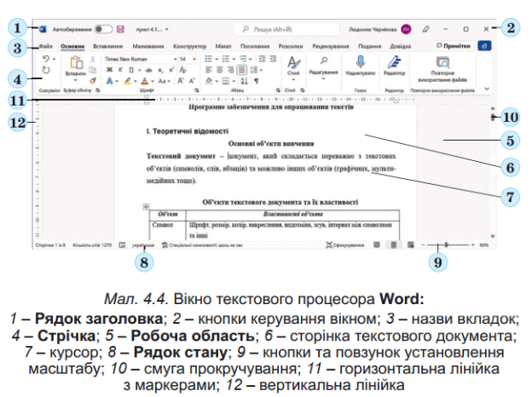Open Абзац group dialog launcher
This screenshot has width=532, height=397.
[278, 90]
